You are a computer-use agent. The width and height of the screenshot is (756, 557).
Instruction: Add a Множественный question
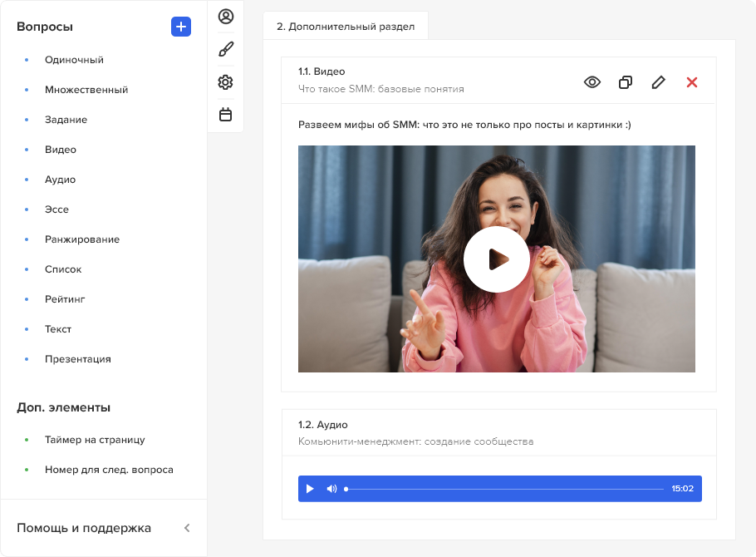coord(86,90)
